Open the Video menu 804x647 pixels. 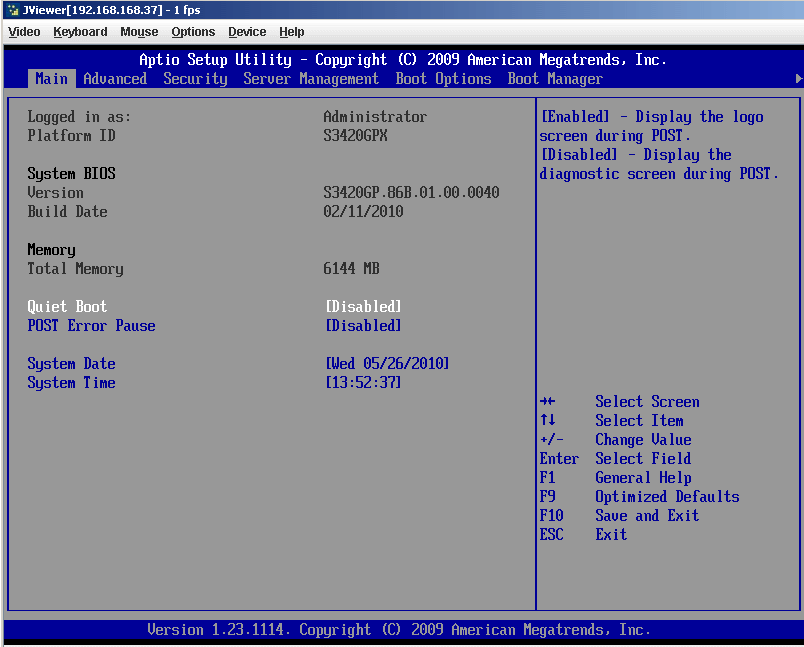(x=24, y=32)
